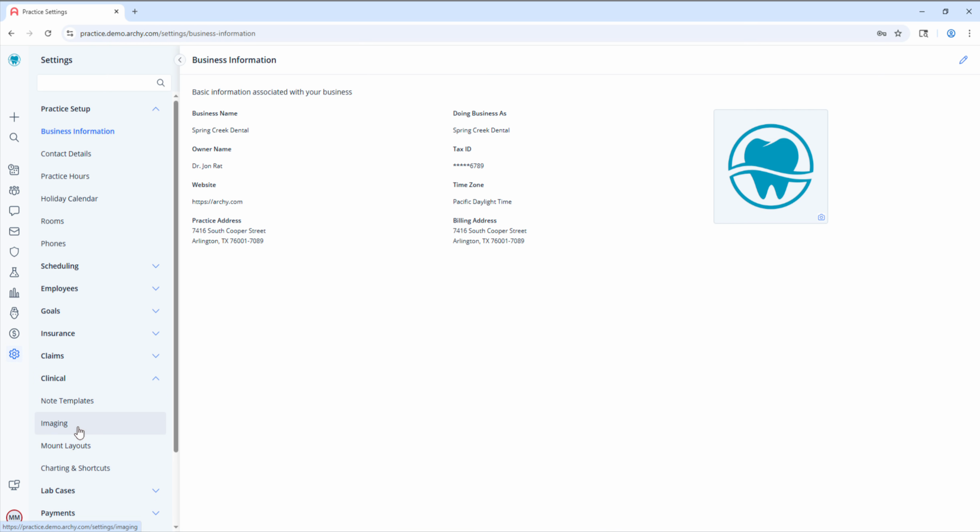Open the employee person icon in left rail
Image resolution: width=980 pixels, height=532 pixels.
[14, 313]
